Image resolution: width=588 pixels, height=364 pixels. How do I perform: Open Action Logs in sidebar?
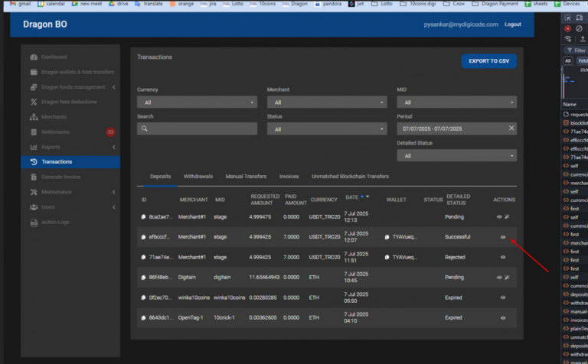point(70,222)
